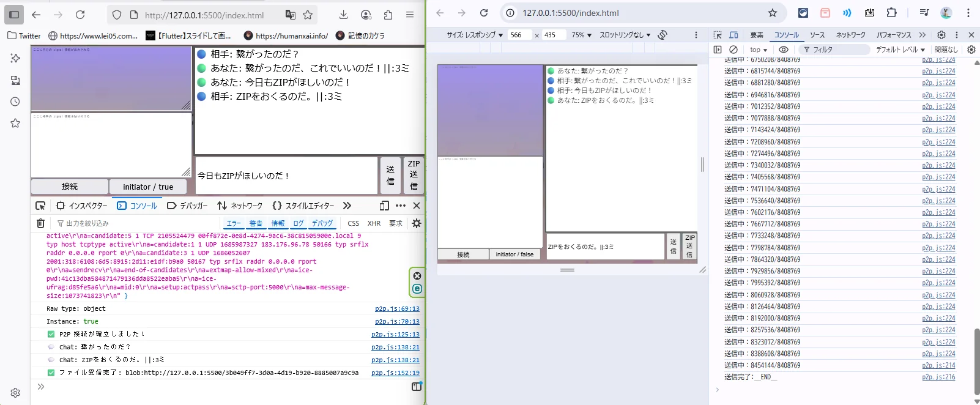980x405 pixels.
Task: Toggle the initiator / true button in left page
Action: point(148,187)
